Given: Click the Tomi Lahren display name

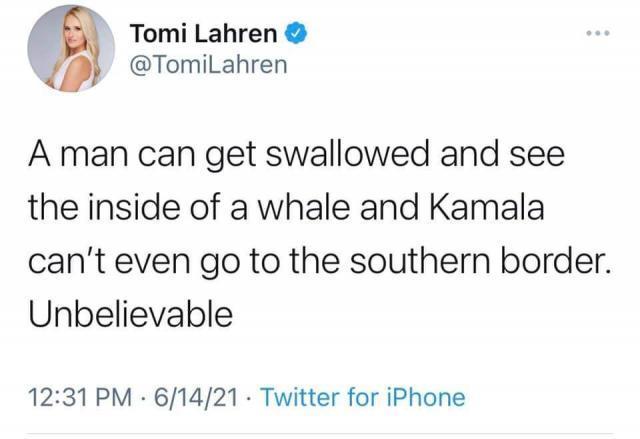Looking at the screenshot, I should (x=204, y=34).
